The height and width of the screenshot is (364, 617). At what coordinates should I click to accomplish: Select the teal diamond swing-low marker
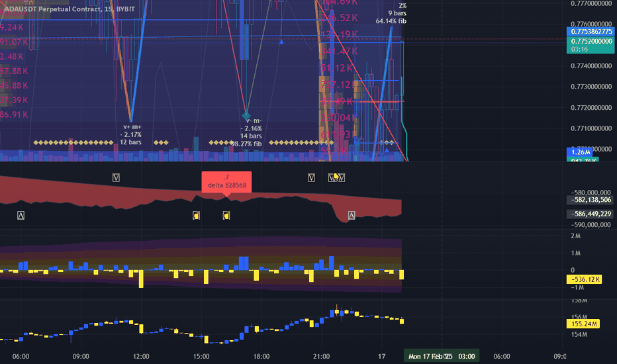[246, 116]
